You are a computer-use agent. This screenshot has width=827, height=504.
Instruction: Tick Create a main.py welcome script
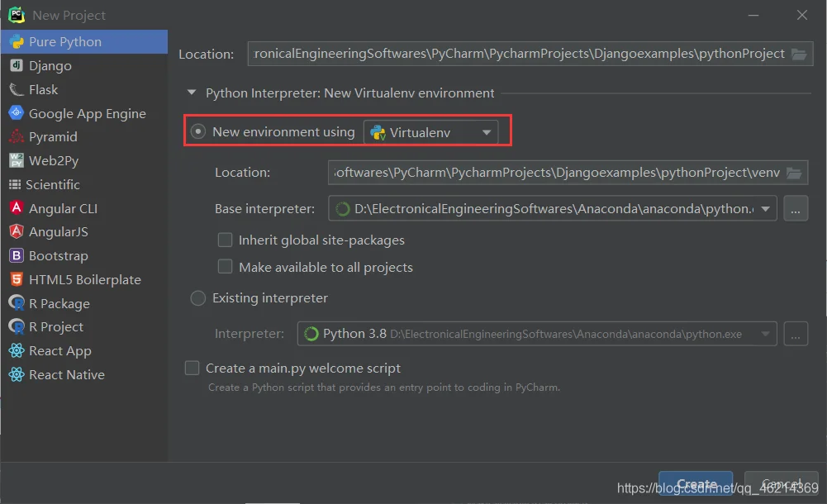pos(192,368)
